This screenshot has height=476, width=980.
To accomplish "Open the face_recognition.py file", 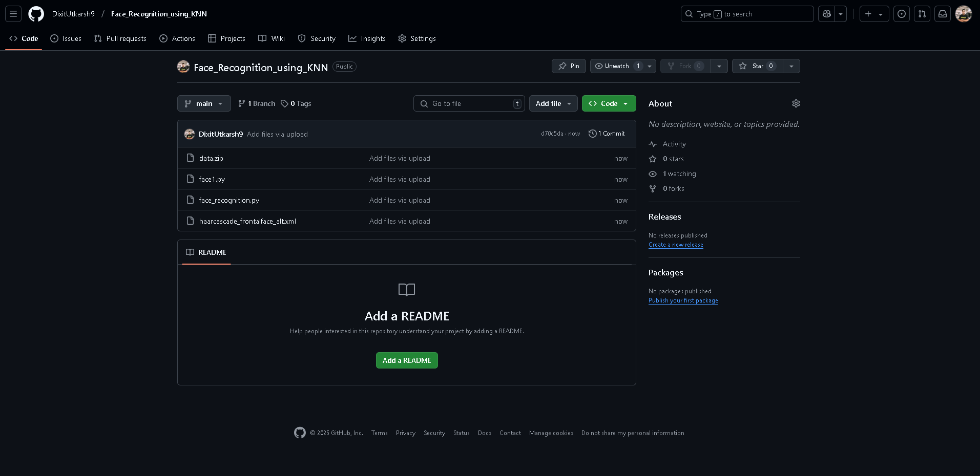I will (229, 200).
